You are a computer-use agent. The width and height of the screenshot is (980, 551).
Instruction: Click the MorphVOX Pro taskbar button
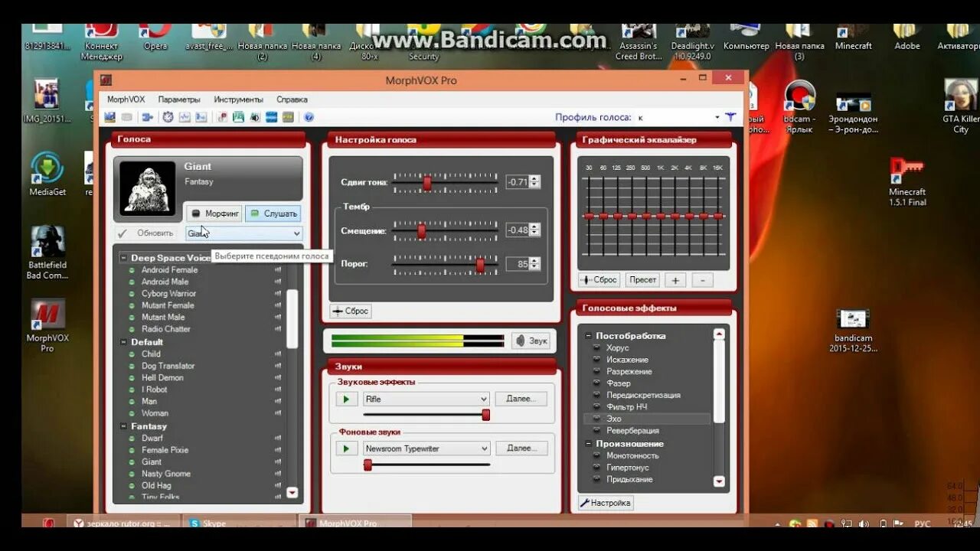354,522
